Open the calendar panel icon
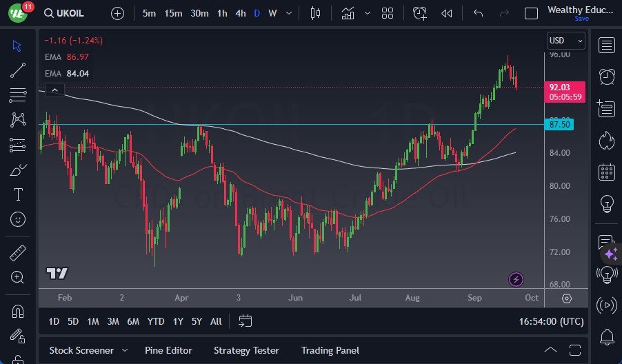 pyautogui.click(x=607, y=172)
